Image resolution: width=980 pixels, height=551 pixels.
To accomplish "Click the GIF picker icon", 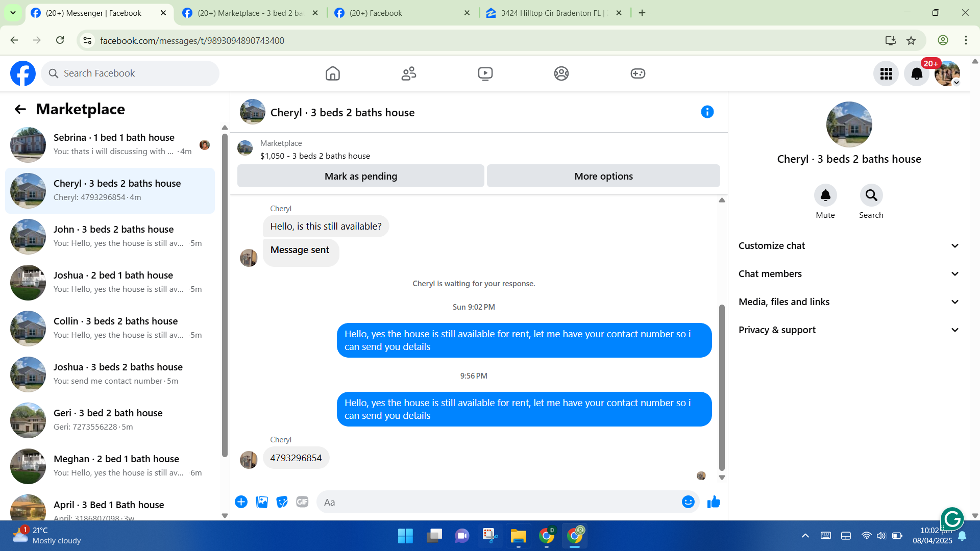I will (x=302, y=502).
